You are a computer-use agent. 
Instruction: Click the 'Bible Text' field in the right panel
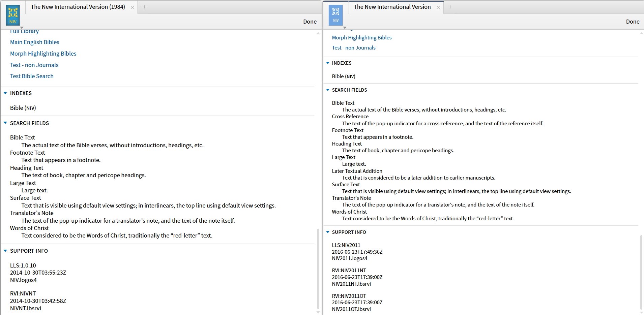(343, 103)
